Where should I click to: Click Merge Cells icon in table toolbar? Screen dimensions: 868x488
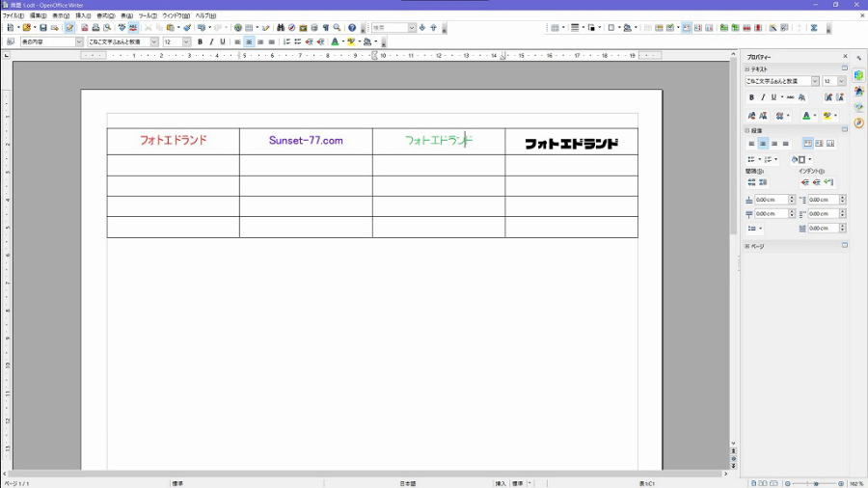648,28
